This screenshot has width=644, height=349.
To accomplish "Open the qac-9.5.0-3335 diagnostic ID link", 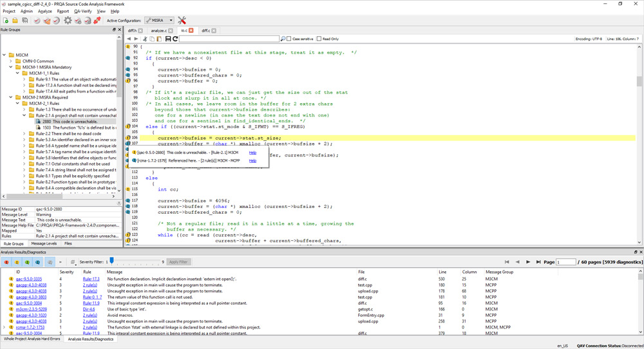I will pyautogui.click(x=29, y=279).
